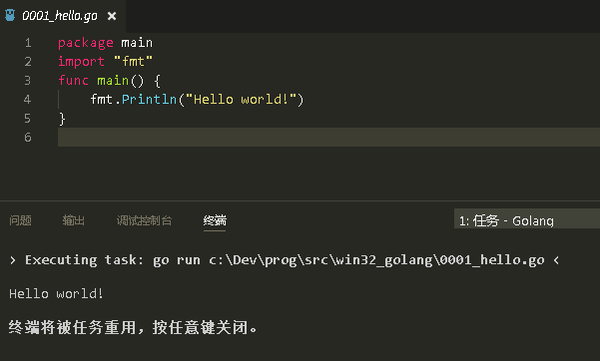
Task: Open the 调试控制台 panel tab
Action: (144, 221)
